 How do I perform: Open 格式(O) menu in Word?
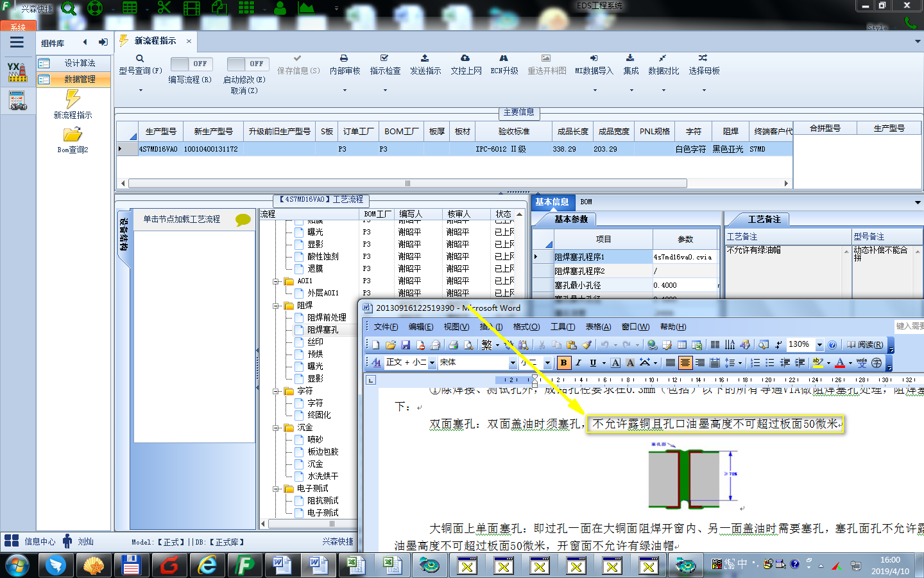tap(526, 327)
